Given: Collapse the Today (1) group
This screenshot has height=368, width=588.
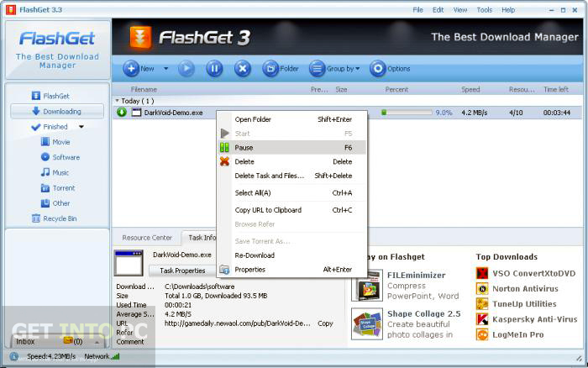Looking at the screenshot, I should coord(117,101).
